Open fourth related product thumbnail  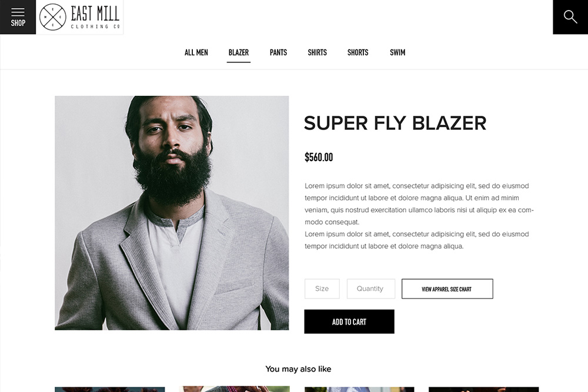[484, 390]
